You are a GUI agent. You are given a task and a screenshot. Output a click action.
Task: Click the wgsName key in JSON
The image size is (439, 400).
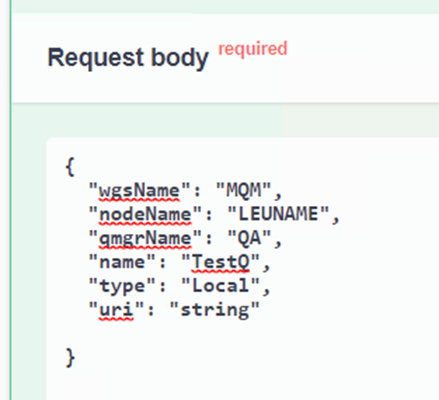tap(139, 191)
